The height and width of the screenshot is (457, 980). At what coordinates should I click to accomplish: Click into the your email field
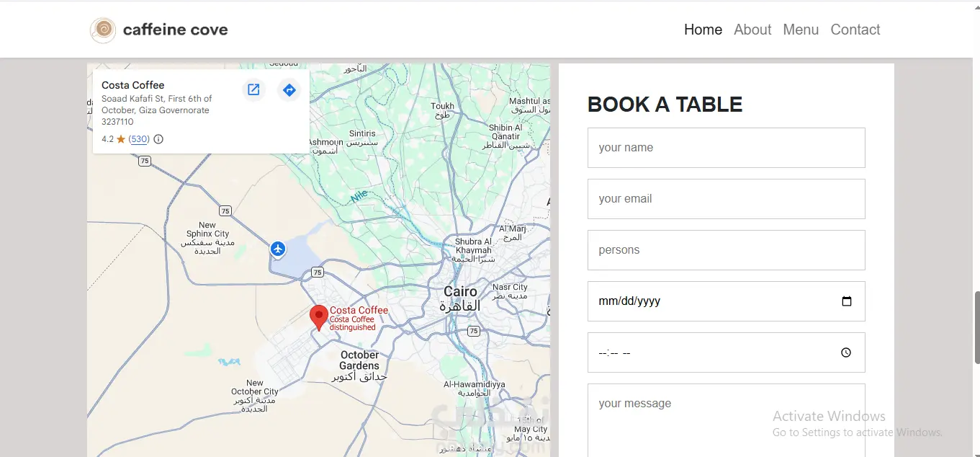pos(726,199)
